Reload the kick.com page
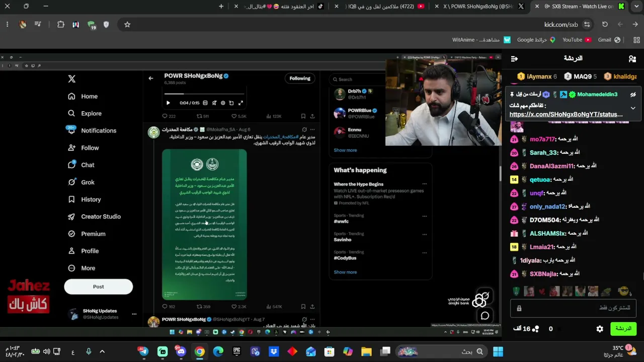Viewport: 644px width, 362px height. pos(605,24)
